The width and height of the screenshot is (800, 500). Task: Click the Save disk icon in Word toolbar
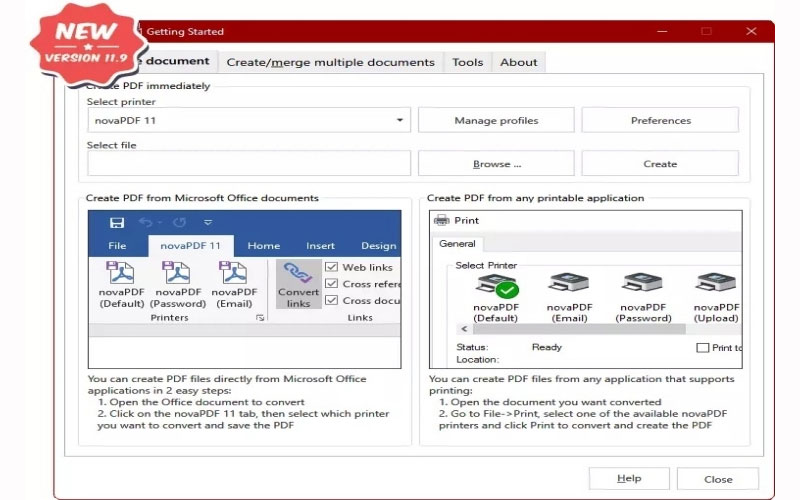(x=117, y=222)
